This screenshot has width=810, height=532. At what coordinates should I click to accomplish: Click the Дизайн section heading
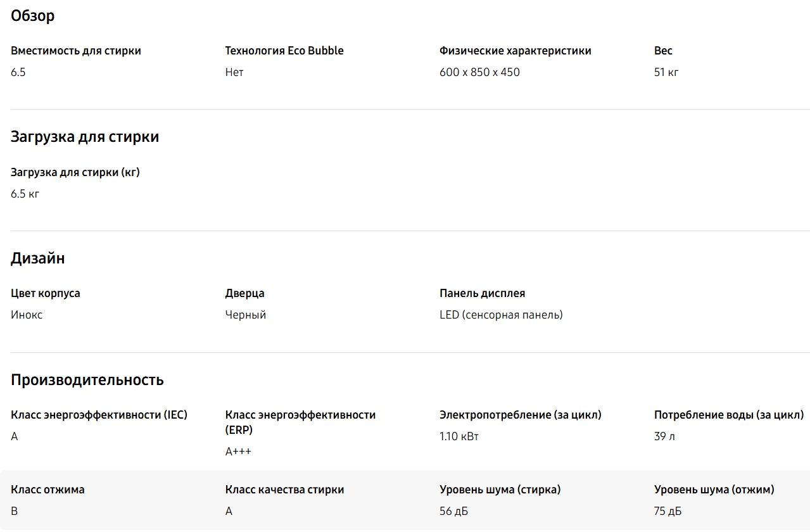click(38, 258)
